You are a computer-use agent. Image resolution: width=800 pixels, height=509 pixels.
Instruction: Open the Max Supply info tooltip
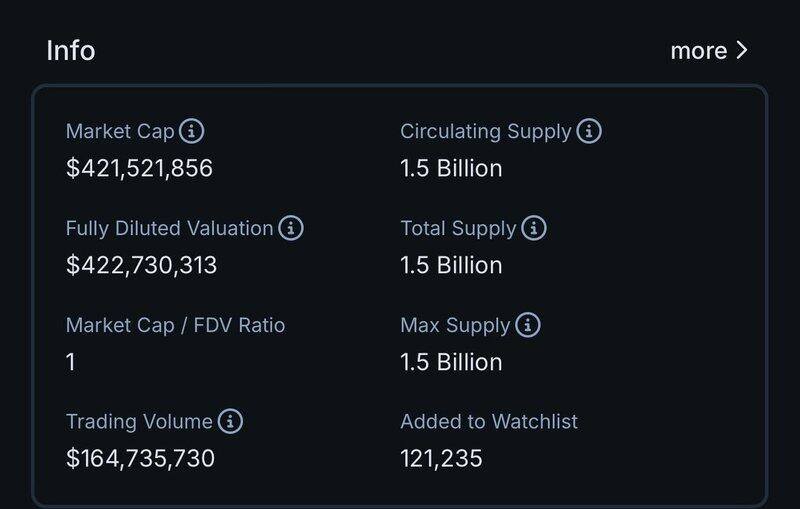click(528, 325)
